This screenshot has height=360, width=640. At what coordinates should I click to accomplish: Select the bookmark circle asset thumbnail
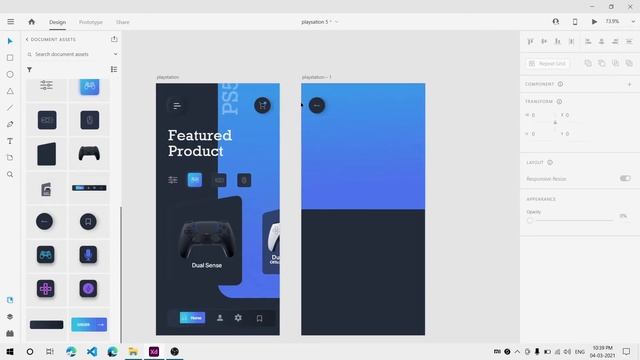click(88, 222)
